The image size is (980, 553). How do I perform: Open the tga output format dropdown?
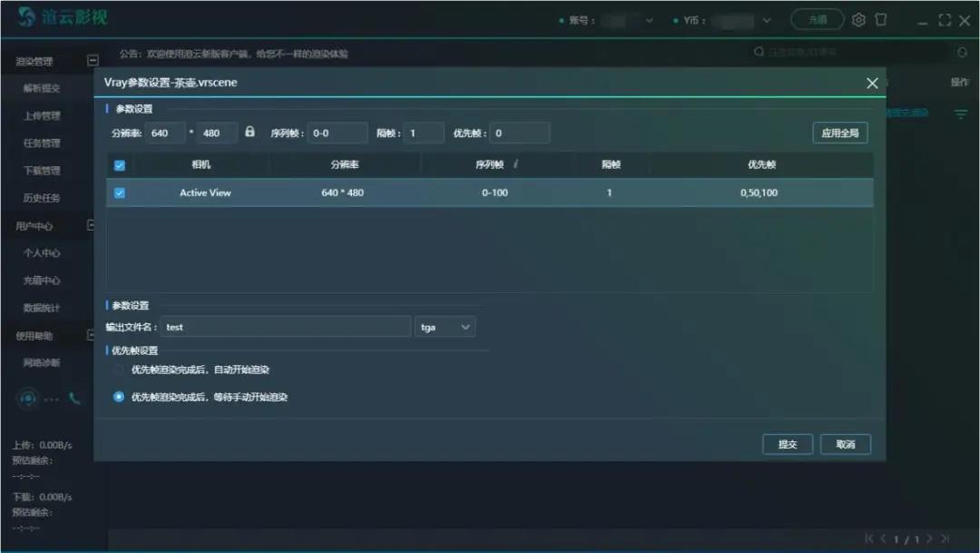click(446, 327)
